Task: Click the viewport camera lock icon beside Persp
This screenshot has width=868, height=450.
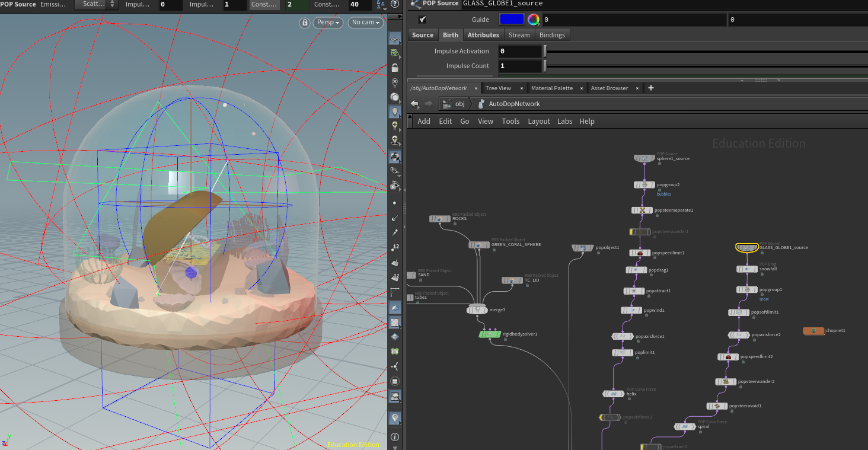Action: 305,23
